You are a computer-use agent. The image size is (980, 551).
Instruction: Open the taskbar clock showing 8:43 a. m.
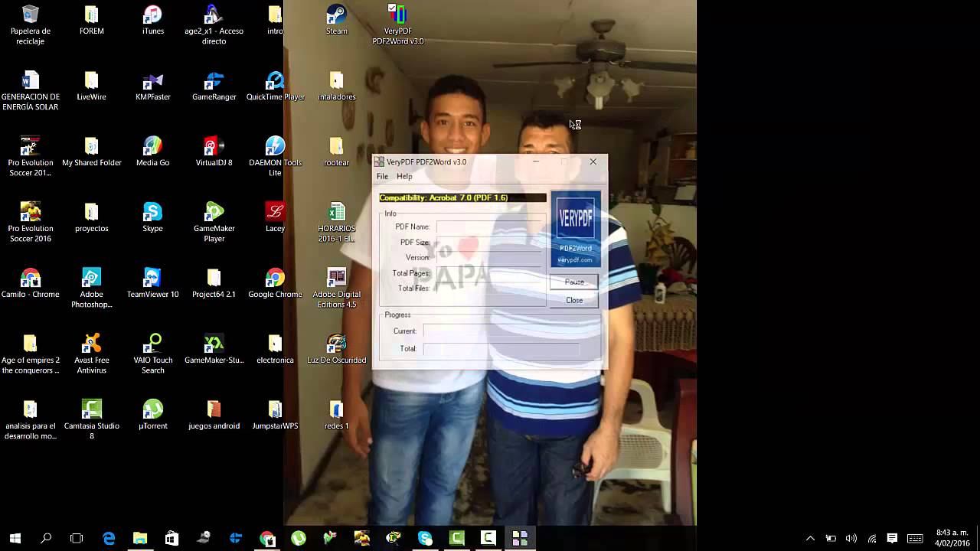coord(952,538)
